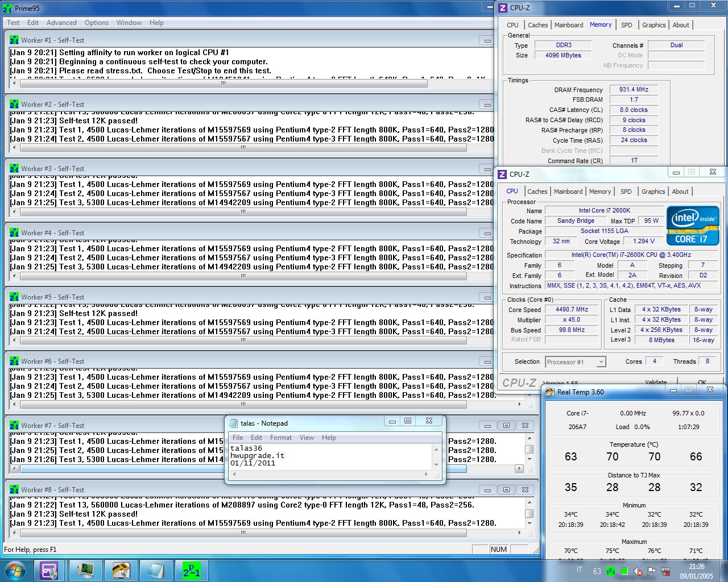Click the Core Speed 4490.7 MHz value

[572, 310]
